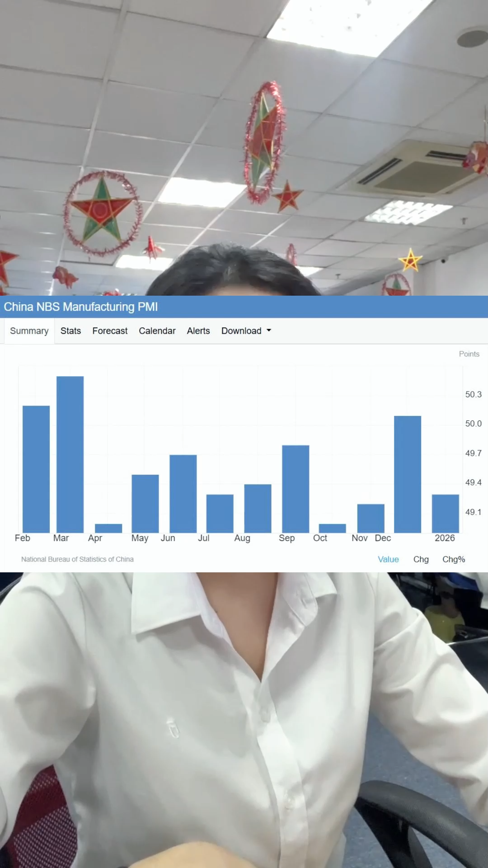Click the Mar x-axis label
This screenshot has width=488, height=868.
click(x=61, y=538)
